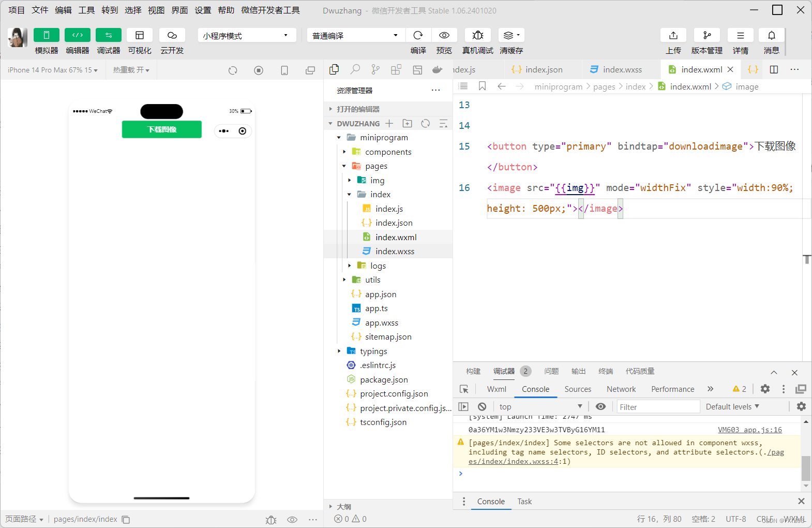Open the Default levels dropdown

coord(732,407)
